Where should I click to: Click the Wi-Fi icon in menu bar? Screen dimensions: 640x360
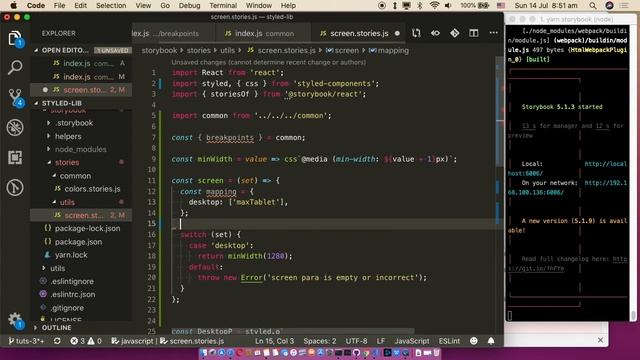point(434,5)
